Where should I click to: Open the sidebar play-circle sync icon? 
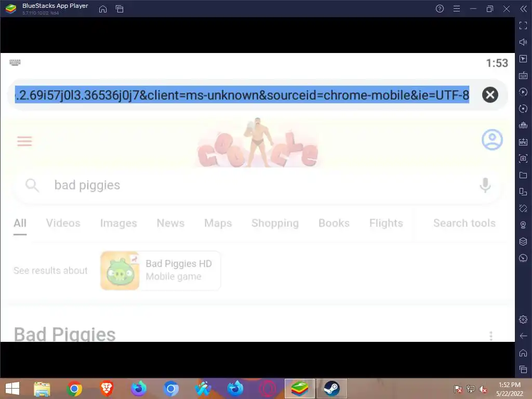click(x=523, y=92)
